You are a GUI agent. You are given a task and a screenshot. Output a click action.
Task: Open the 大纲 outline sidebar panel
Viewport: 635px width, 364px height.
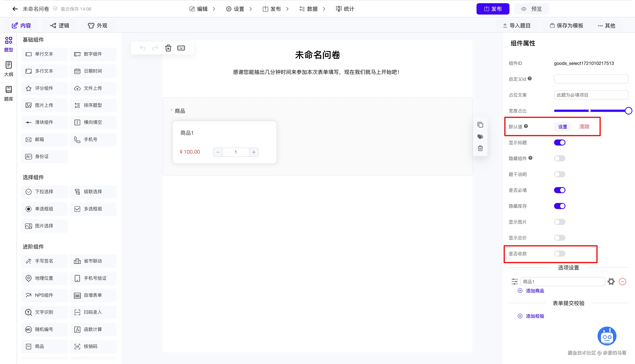(x=9, y=69)
